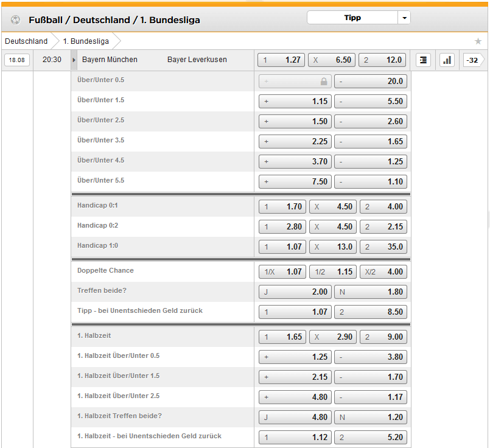Choose 1. Halbzeit Unter 1.5 at 1.70
The width and height of the screenshot is (490, 448).
[371, 377]
